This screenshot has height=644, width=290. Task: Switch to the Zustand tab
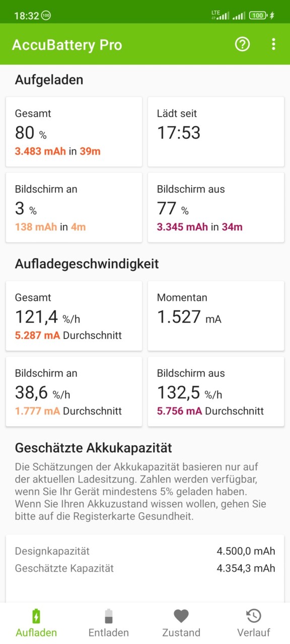181,623
